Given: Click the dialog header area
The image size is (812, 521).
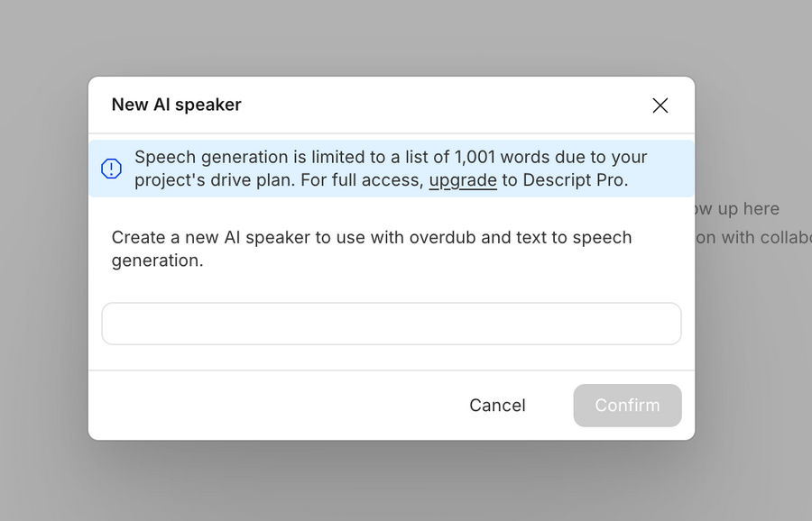Looking at the screenshot, I should pos(361,105).
